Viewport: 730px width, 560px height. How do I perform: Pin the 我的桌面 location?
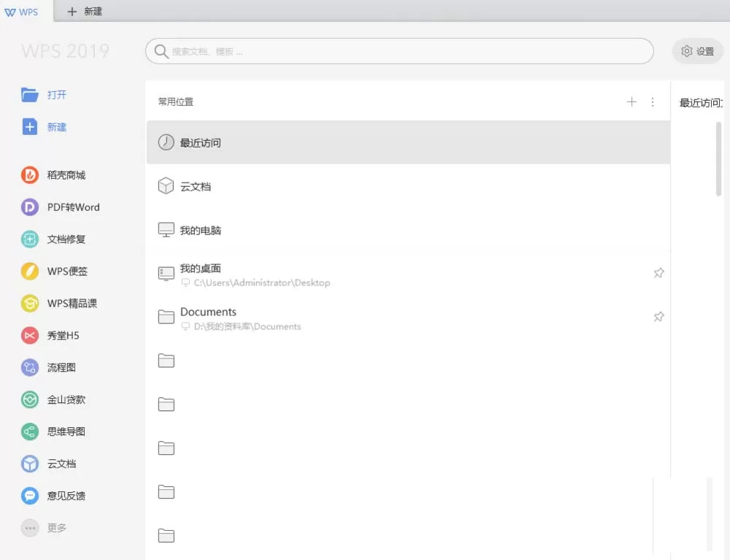pos(658,273)
